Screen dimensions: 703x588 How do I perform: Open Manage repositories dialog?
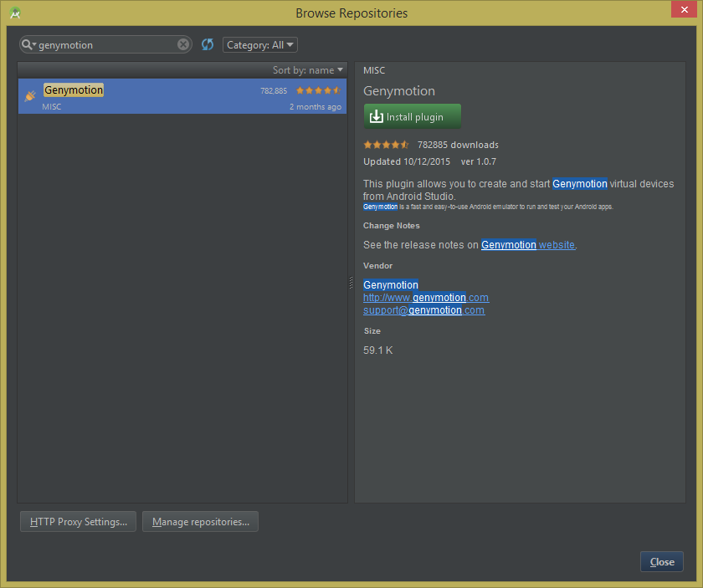pyautogui.click(x=200, y=522)
